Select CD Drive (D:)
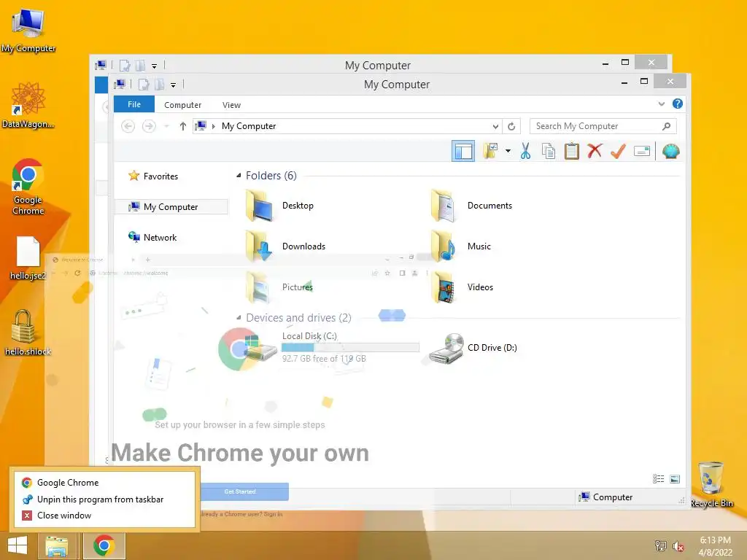747x560 pixels. tap(473, 348)
